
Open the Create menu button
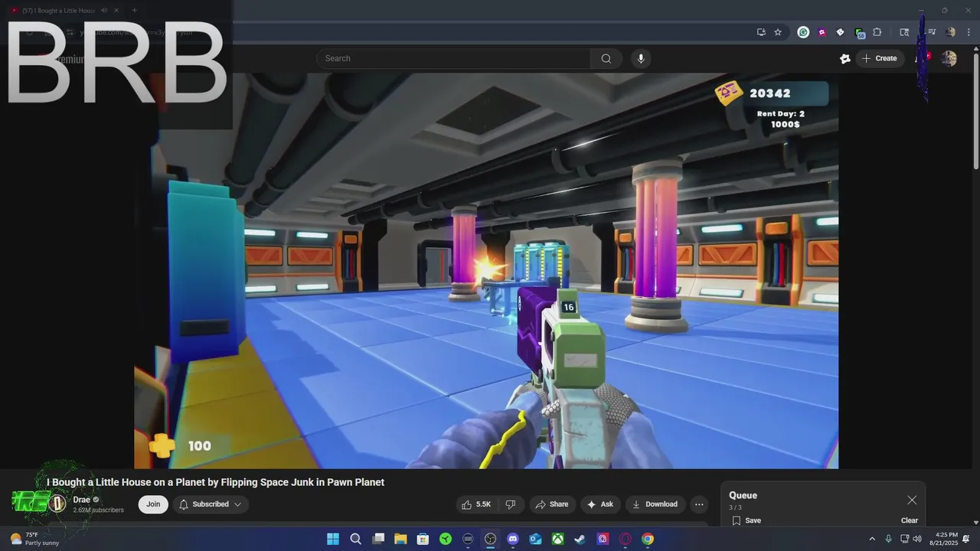click(x=880, y=58)
